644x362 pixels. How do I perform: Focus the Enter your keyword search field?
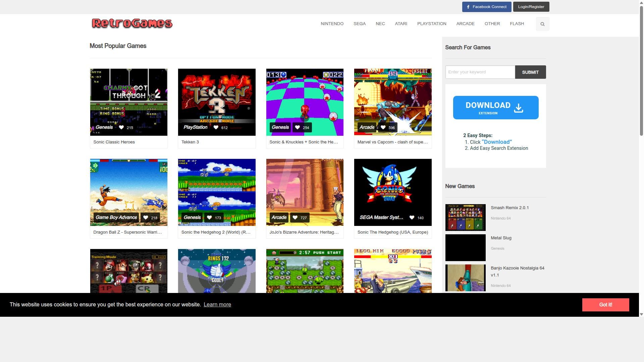click(x=480, y=72)
